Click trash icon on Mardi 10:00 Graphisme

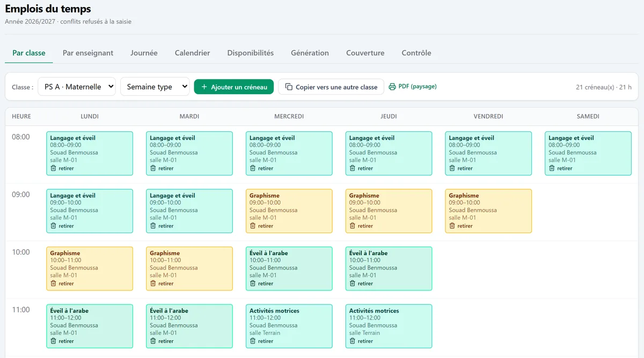153,284
